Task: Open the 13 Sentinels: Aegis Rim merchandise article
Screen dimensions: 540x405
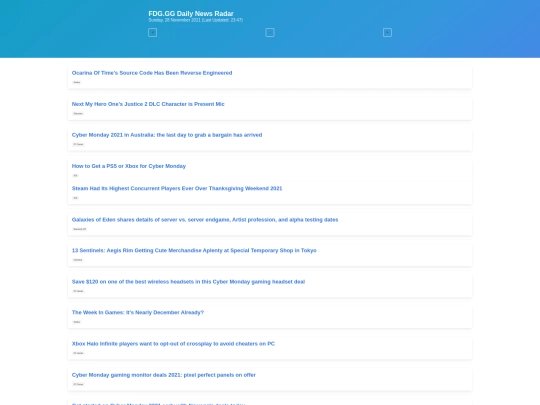Action: click(194, 250)
